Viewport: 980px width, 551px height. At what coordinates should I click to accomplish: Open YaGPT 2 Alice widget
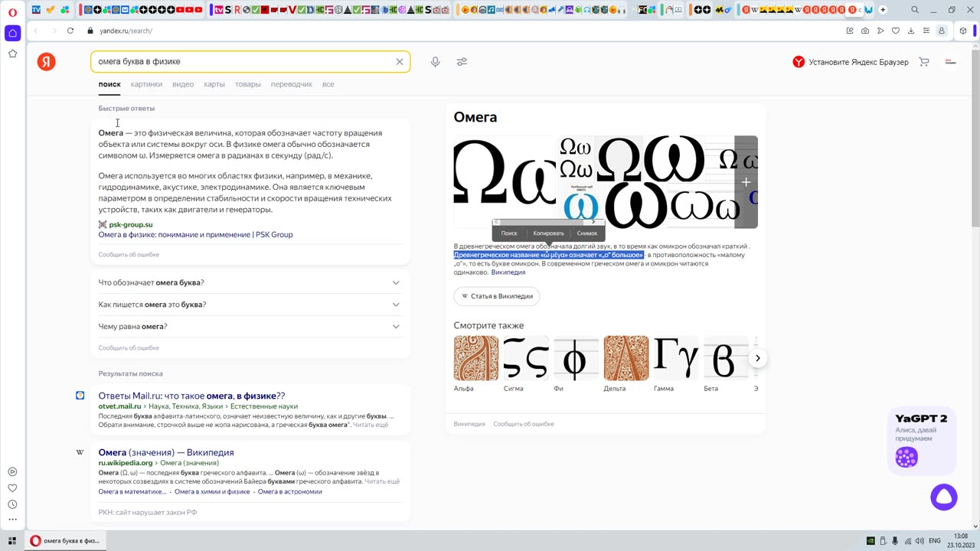(x=923, y=442)
